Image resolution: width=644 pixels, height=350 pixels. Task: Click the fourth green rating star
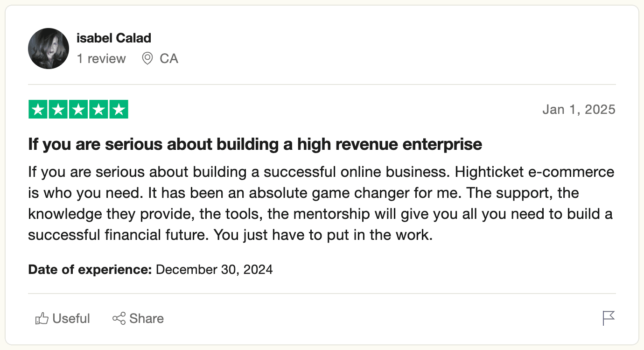(99, 110)
